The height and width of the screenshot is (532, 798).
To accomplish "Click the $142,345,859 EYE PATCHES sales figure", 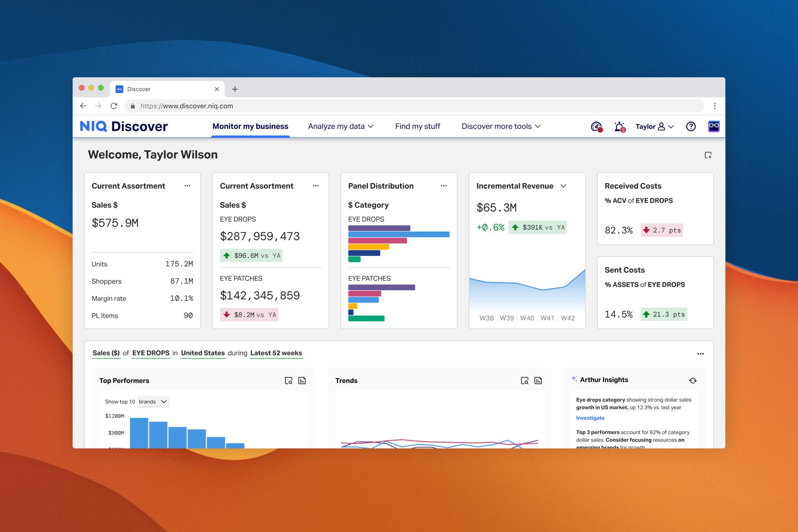I will 260,296.
